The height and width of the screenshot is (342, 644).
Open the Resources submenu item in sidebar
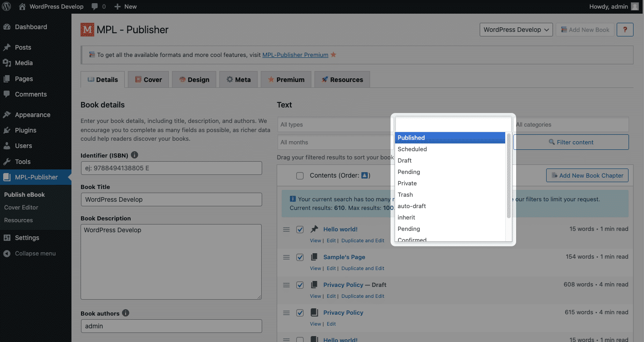tap(18, 220)
